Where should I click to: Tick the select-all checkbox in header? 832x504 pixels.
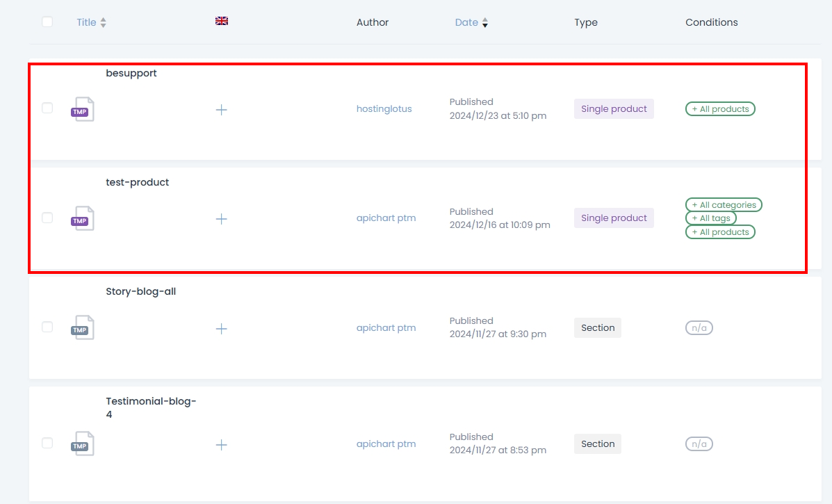(x=47, y=22)
